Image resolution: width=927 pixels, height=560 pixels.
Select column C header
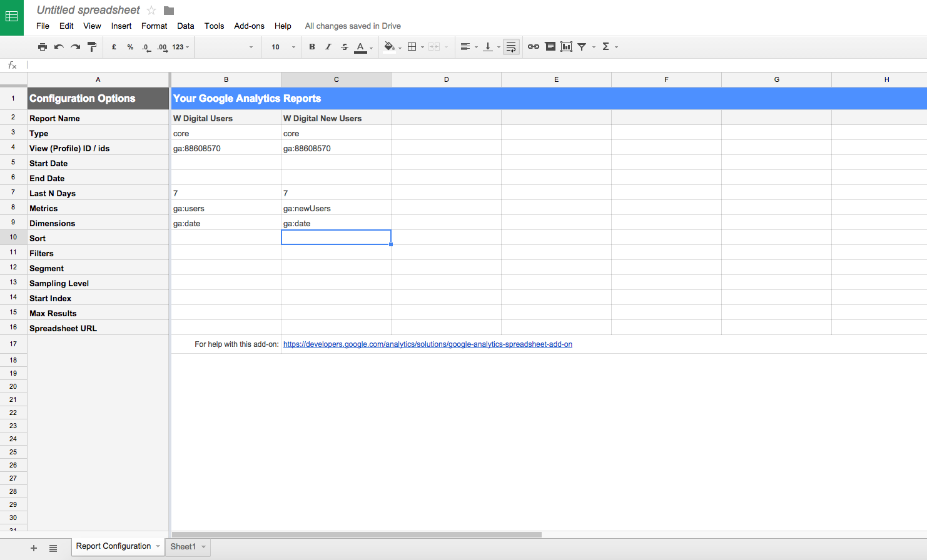pyautogui.click(x=337, y=79)
